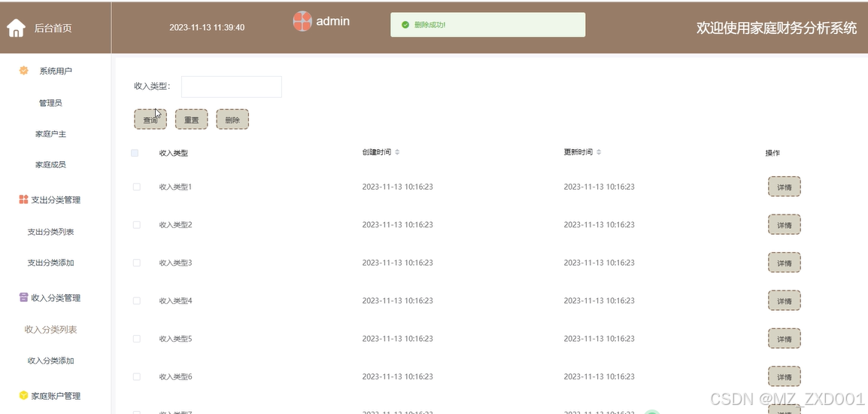This screenshot has width=868, height=414.
Task: Click the red grid icon beside 支出分类管理
Action: pos(23,199)
